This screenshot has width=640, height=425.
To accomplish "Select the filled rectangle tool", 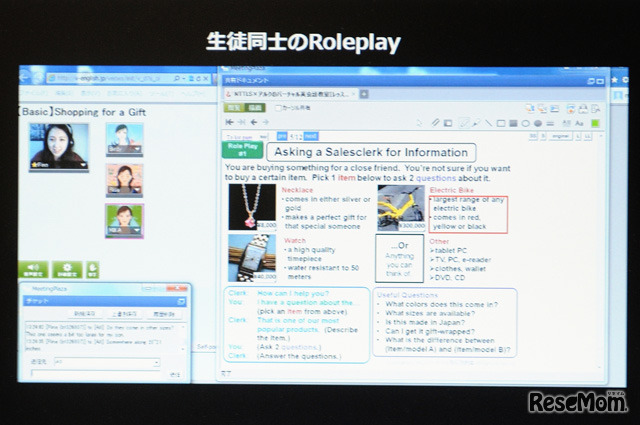I will pos(513,123).
